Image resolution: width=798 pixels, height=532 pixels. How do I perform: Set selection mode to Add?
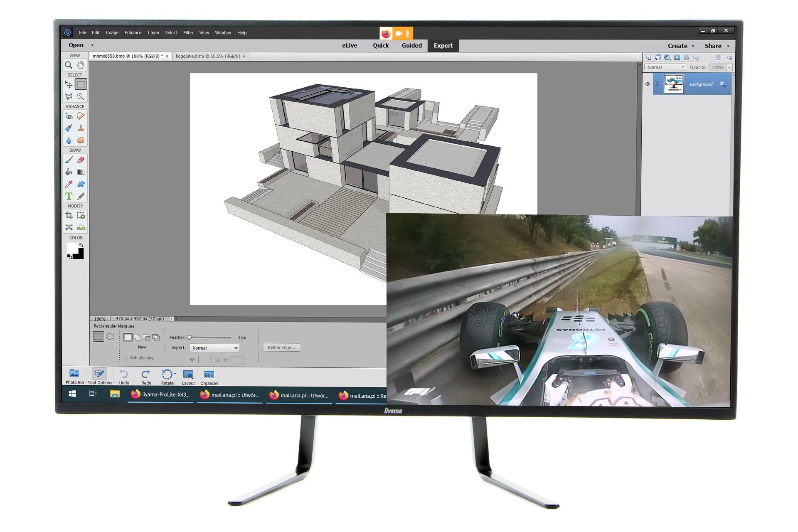pos(137,337)
